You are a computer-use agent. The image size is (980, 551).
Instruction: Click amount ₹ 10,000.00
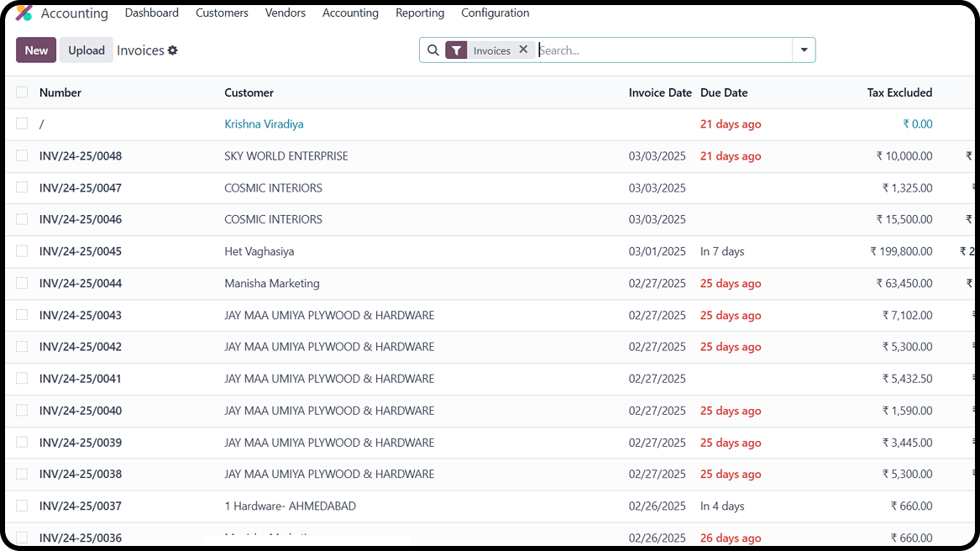pos(904,155)
